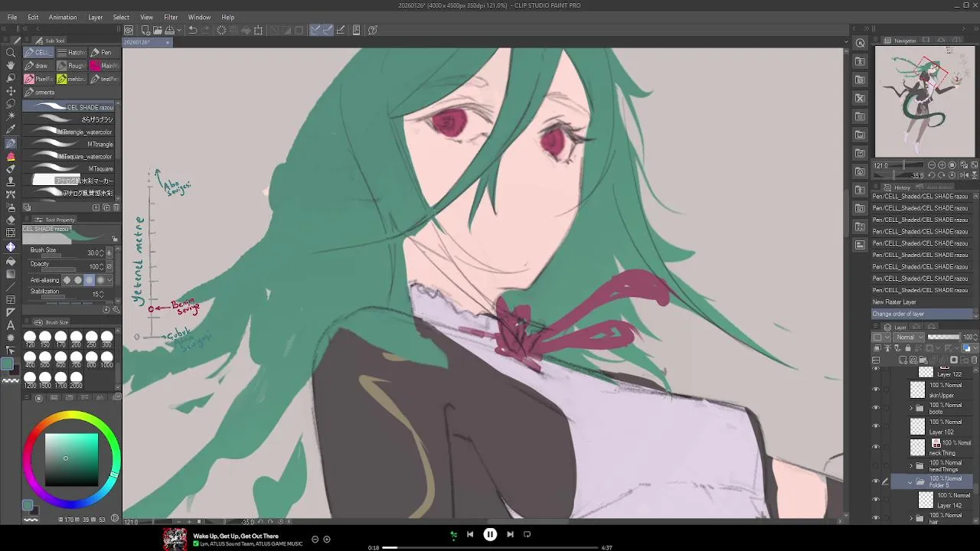Click the Save icon in command bar
This screenshot has height=551, width=980.
(x=170, y=30)
